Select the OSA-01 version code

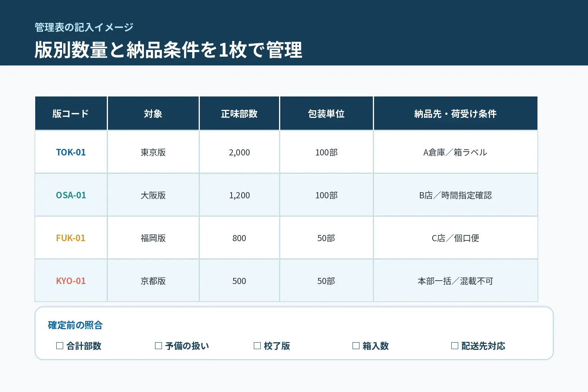point(71,195)
